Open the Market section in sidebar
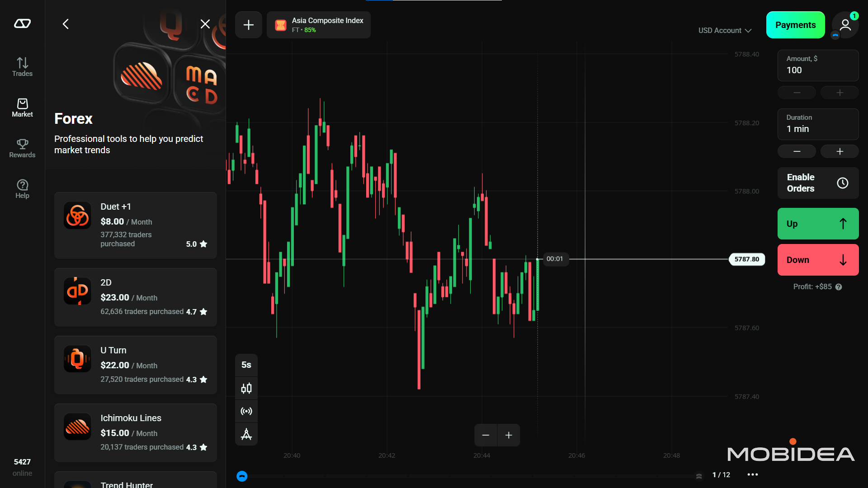 pyautogui.click(x=22, y=107)
